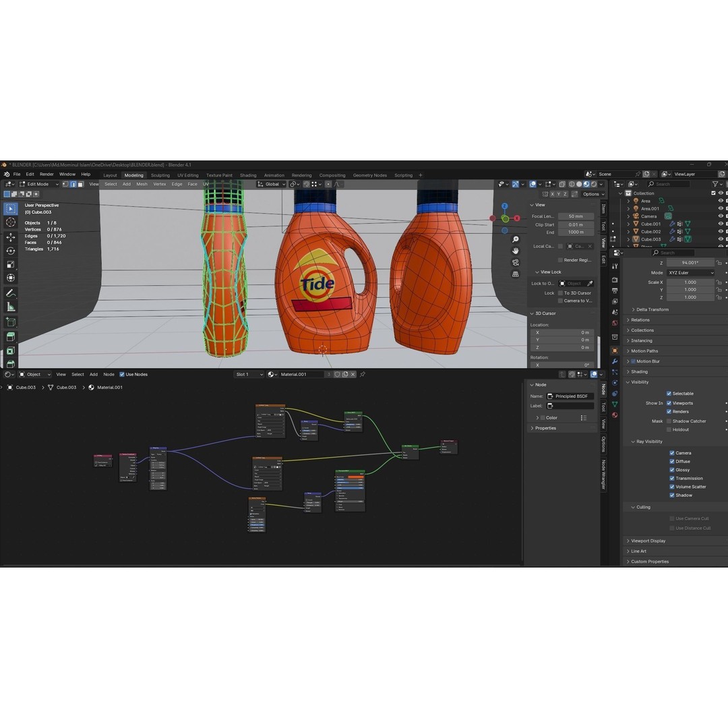Screen dimensions: 728x728
Task: Click the viewport zoom magnifier icon
Action: tap(516, 239)
